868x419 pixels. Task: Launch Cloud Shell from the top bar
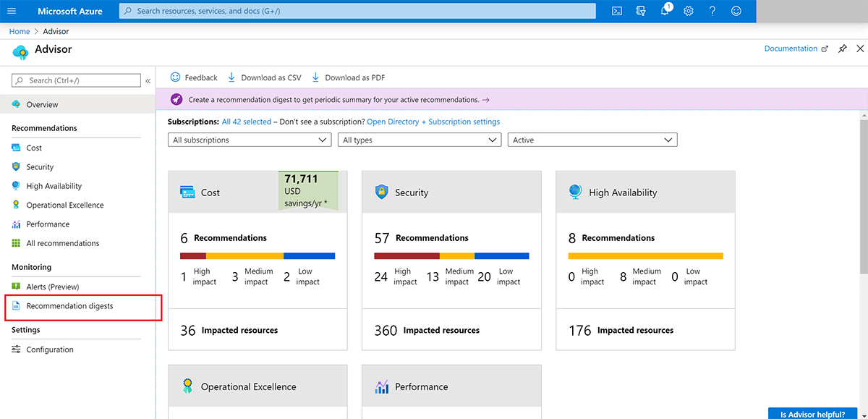(617, 11)
